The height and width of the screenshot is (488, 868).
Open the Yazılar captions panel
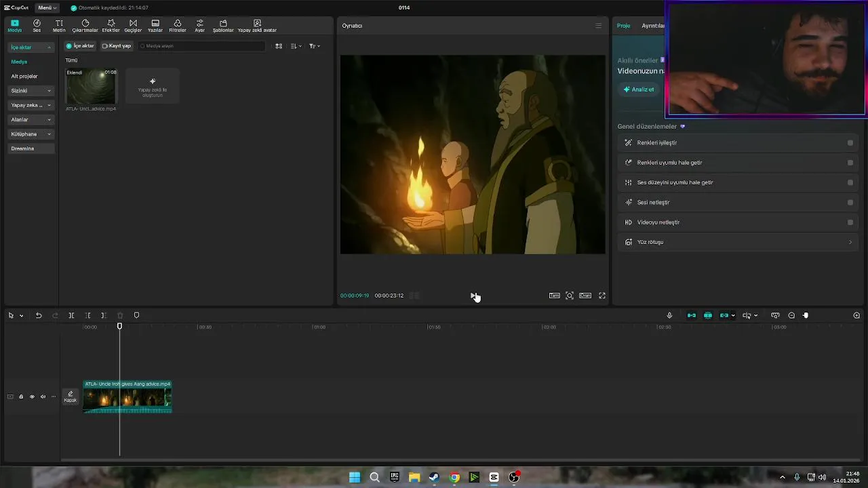coord(155,26)
